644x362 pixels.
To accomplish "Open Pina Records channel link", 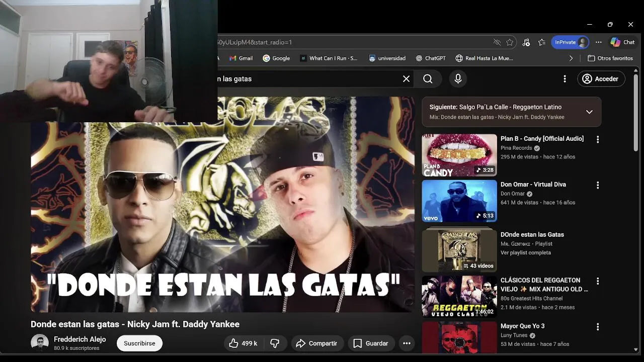I will pos(516,148).
